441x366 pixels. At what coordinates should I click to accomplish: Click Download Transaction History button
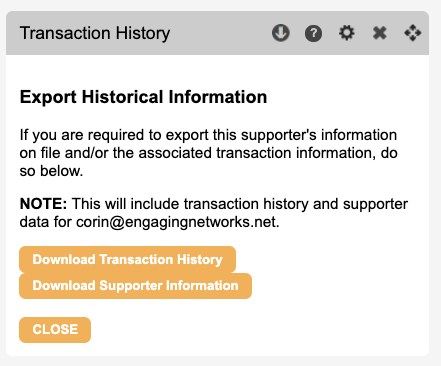coord(127,259)
